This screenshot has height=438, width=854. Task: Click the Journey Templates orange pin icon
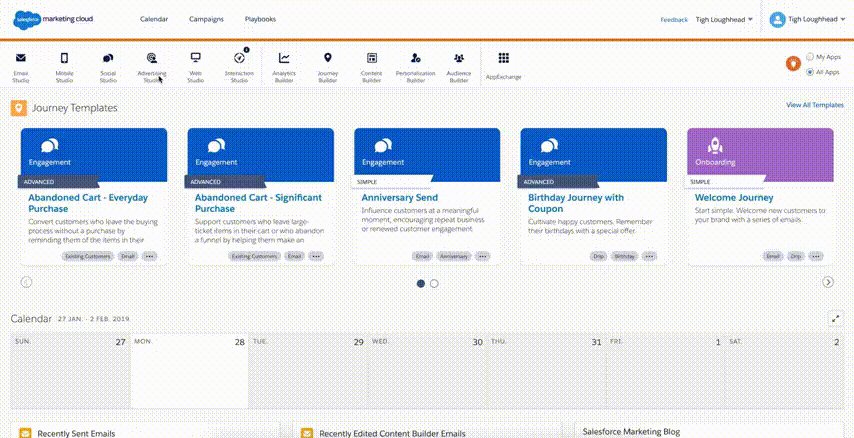(x=19, y=108)
